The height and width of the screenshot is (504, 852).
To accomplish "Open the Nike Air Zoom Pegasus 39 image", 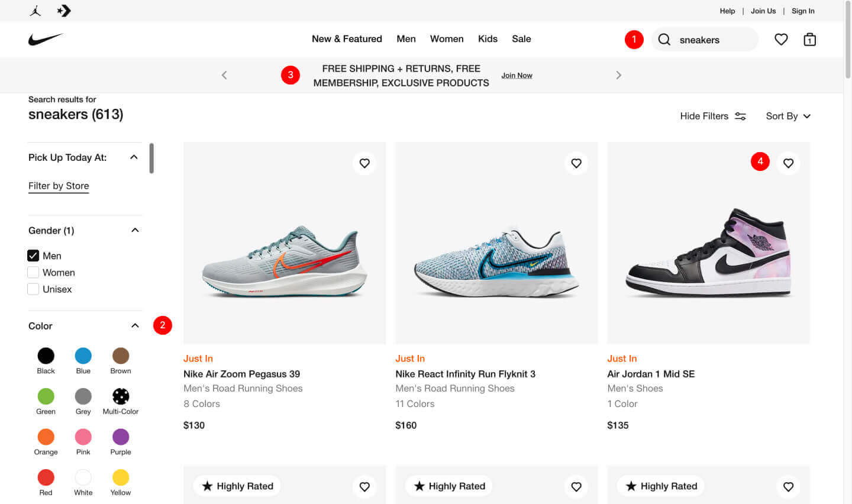I will click(x=285, y=243).
